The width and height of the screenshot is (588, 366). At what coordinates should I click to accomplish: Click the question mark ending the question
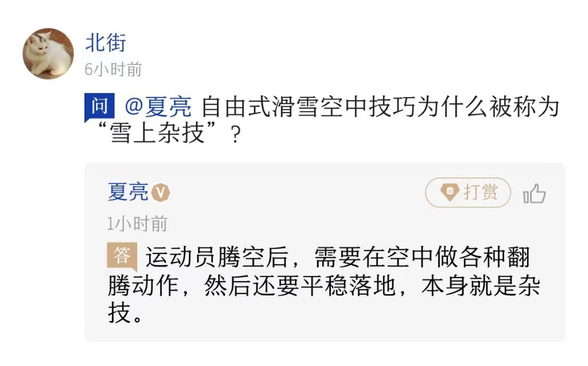(234, 137)
